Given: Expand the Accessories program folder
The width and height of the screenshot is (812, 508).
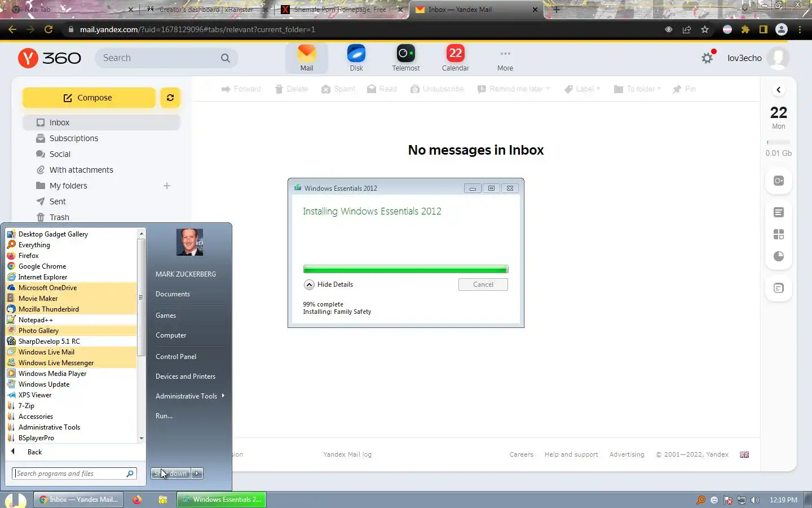Looking at the screenshot, I should [71, 417].
